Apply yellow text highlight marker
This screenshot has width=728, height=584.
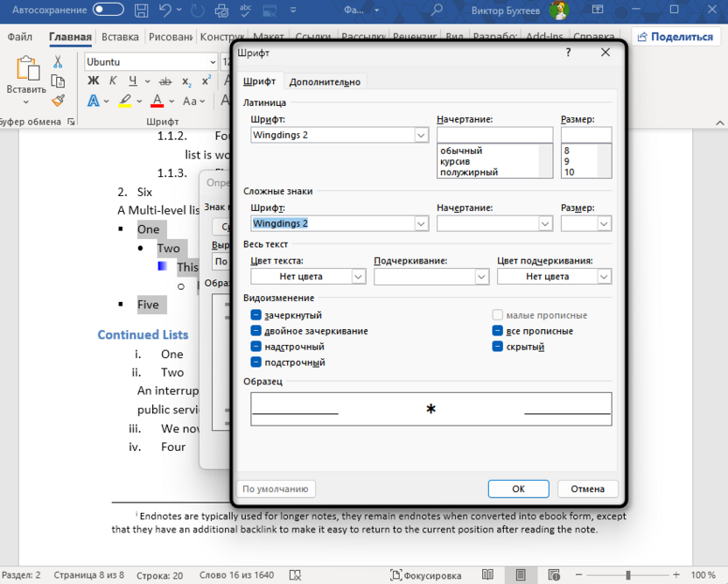click(125, 101)
